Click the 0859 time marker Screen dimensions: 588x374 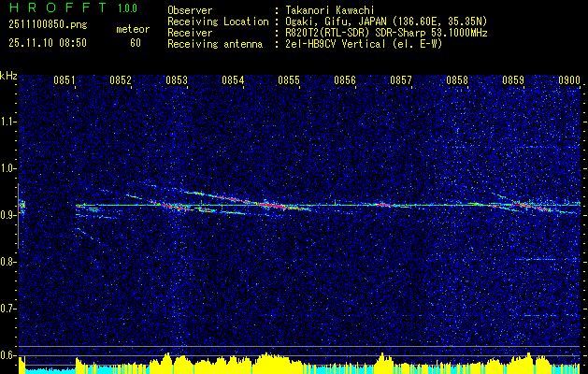[x=513, y=80]
